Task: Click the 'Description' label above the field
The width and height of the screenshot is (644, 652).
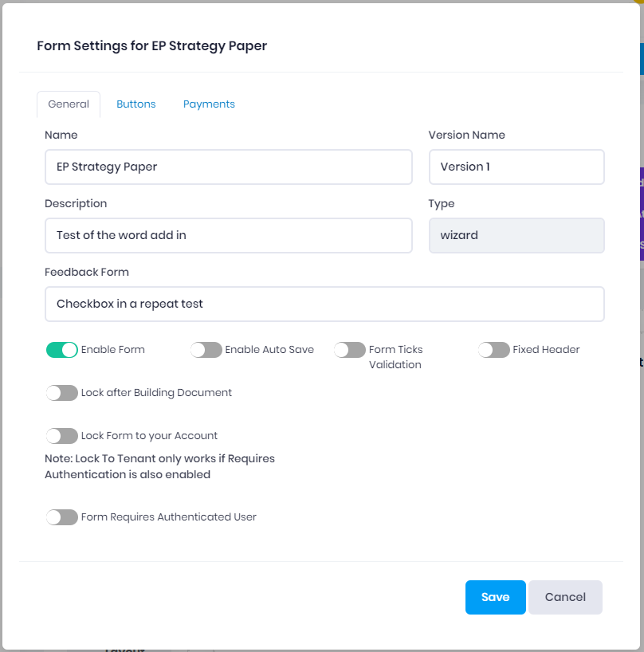Action: 76,204
